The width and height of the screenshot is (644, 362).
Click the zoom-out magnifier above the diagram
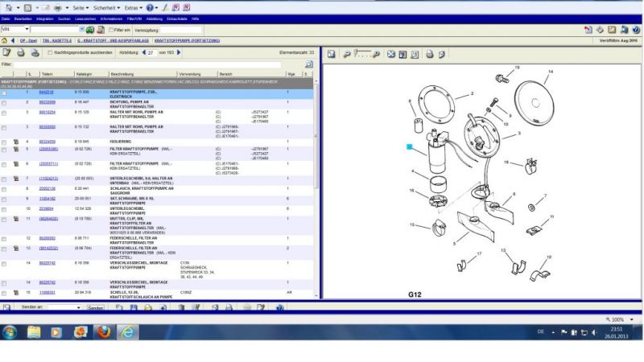coord(349,54)
